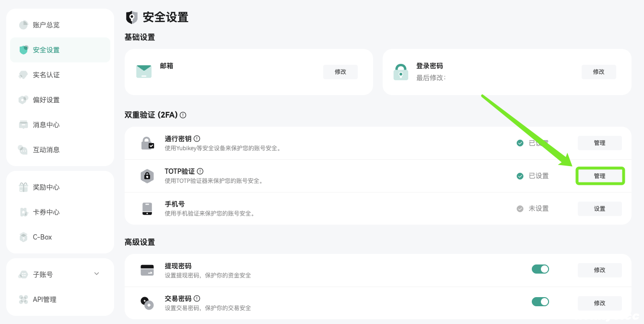
Task: Click the info icon next to 交易密码
Action: tap(197, 298)
